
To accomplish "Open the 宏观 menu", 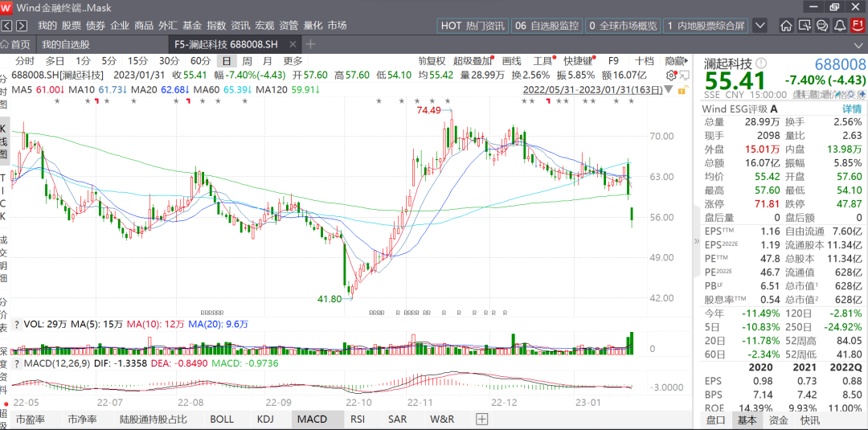I will click(264, 26).
